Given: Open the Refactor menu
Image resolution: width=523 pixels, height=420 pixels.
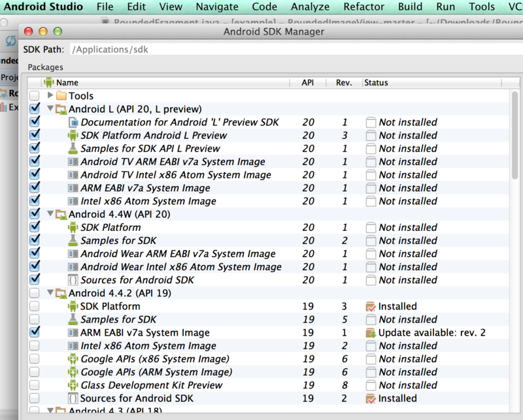Looking at the screenshot, I should click(363, 7).
